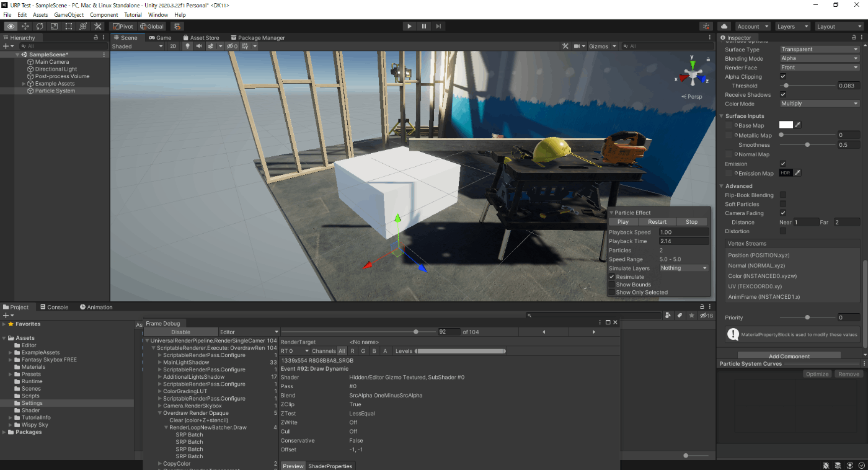Select the View (hand) tool
The width and height of the screenshot is (868, 470).
coord(11,27)
